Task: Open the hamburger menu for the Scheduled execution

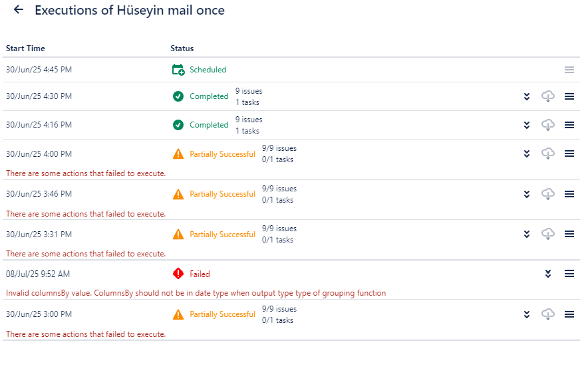Action: point(569,70)
